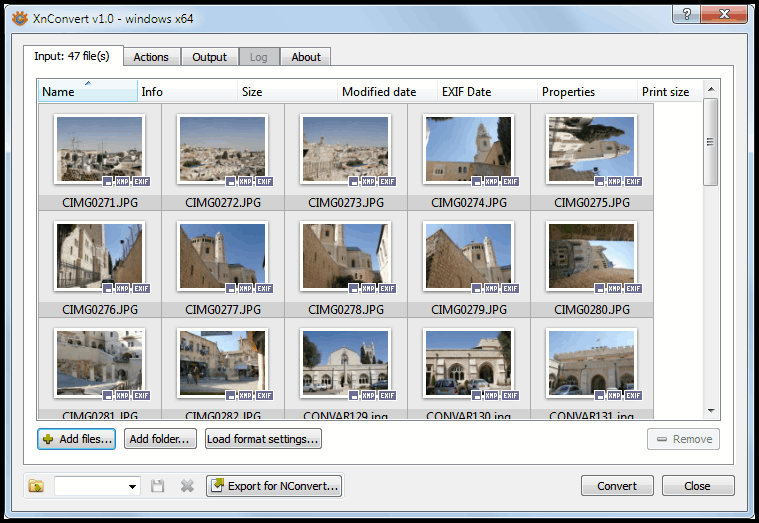Click EXIF badge on CONVAR131 thumbnail
This screenshot has height=523, width=759.
[633, 396]
